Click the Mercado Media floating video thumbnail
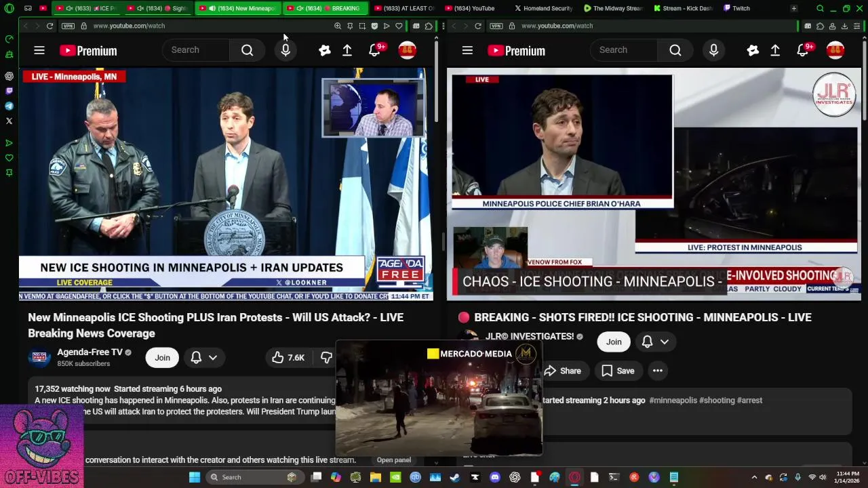The image size is (868, 488). [439, 399]
